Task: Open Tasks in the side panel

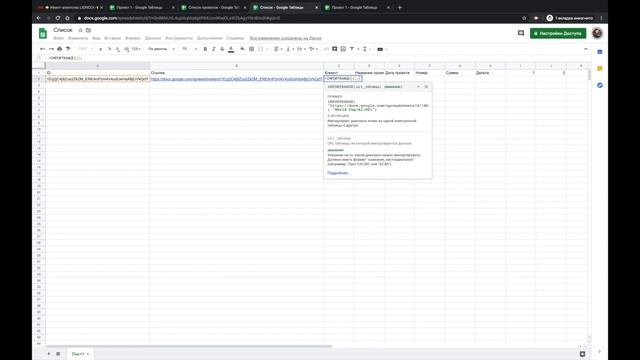Action: point(600,85)
